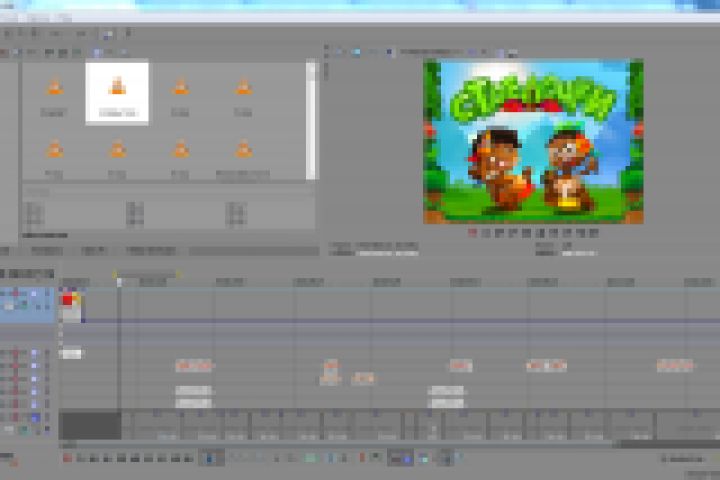The image size is (720, 480).
Task: Click the red record button in timeline transport
Action: coord(68,457)
